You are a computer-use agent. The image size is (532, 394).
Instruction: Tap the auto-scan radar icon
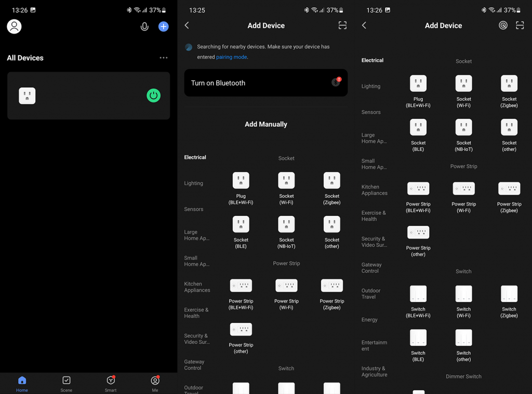pyautogui.click(x=503, y=25)
